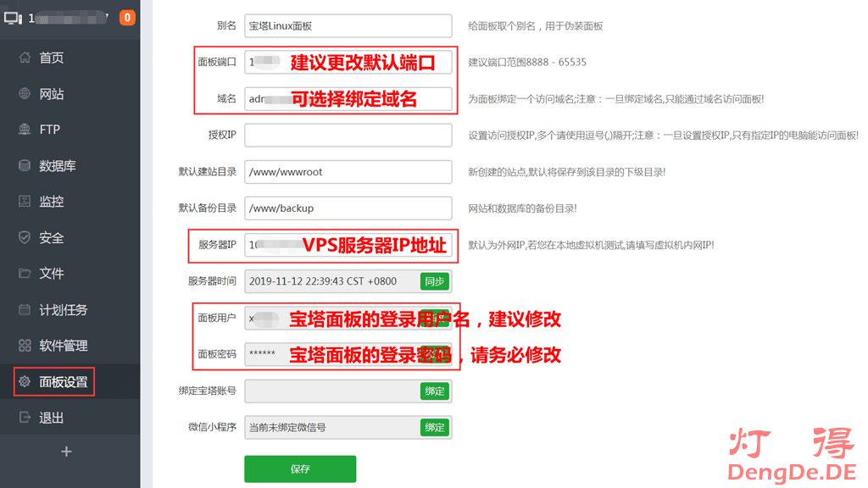Select 退出 to log out
Viewport: 868px width, 488px height.
[x=51, y=418]
